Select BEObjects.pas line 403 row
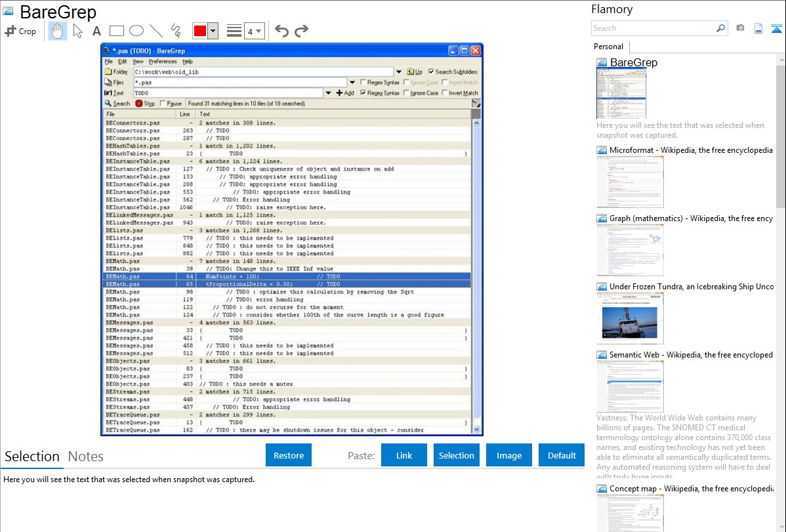The width and height of the screenshot is (786, 532). click(287, 384)
